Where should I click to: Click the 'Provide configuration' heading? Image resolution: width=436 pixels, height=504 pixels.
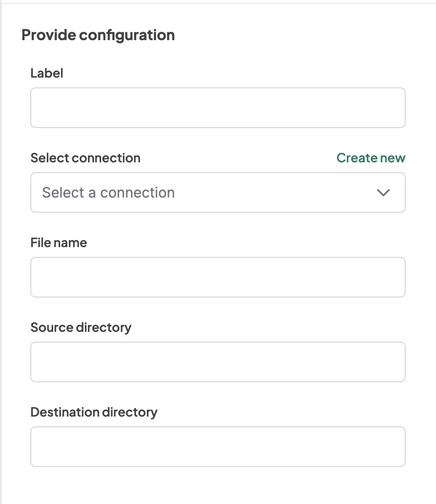tap(98, 35)
